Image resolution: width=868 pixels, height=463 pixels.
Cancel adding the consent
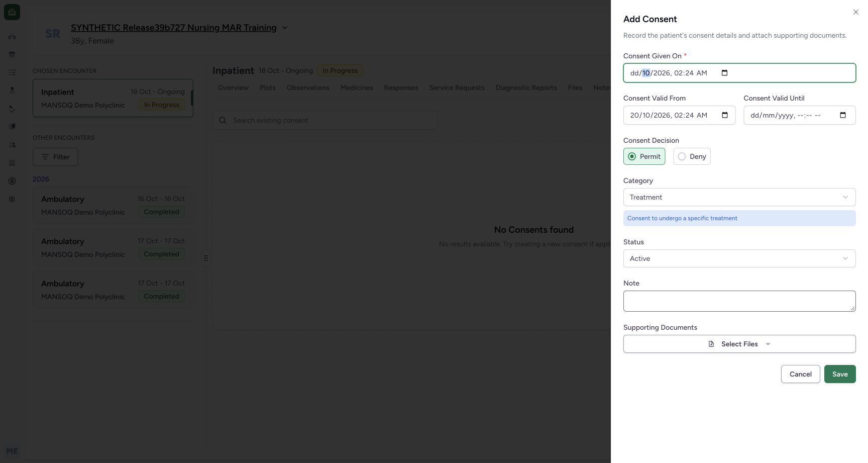[x=800, y=374]
